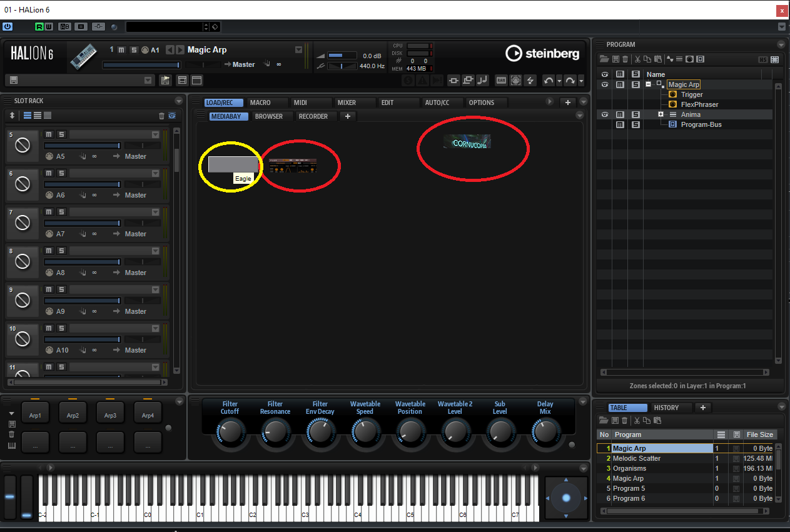Expand the Anima layer node
This screenshot has width=790, height=532.
pyautogui.click(x=661, y=114)
